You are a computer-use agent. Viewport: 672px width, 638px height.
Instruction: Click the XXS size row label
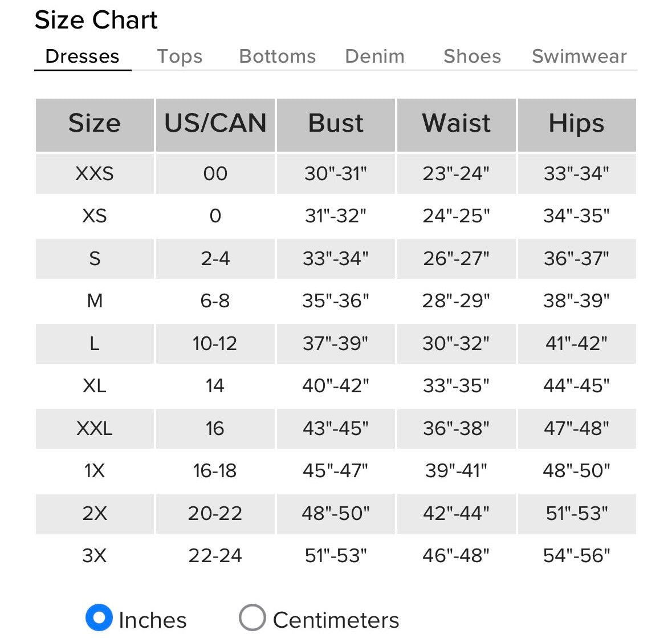[95, 173]
